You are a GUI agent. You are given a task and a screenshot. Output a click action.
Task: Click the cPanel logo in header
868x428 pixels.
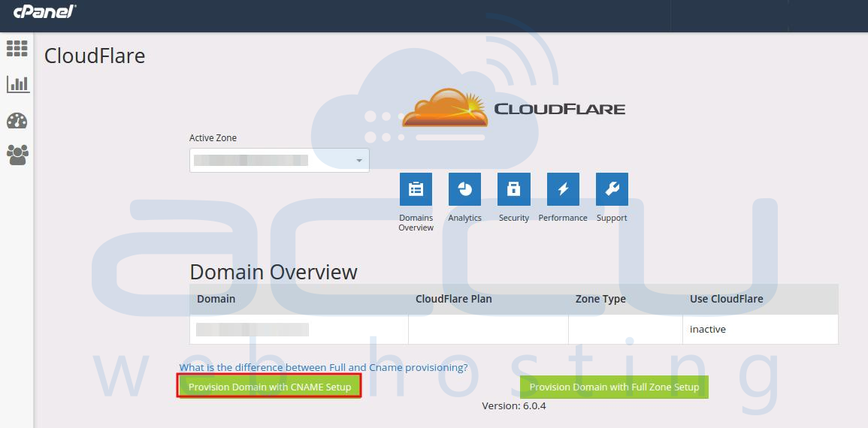[x=45, y=11]
